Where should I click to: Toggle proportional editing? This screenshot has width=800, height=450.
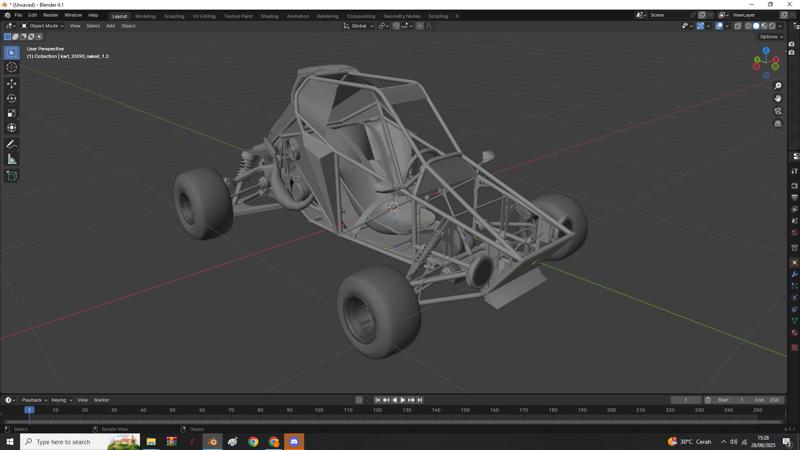point(419,26)
